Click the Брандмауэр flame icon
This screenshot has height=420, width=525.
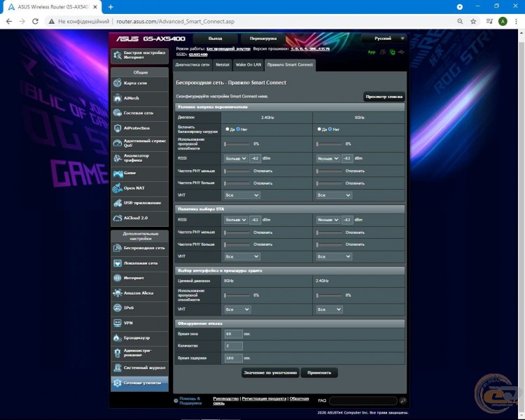point(117,337)
